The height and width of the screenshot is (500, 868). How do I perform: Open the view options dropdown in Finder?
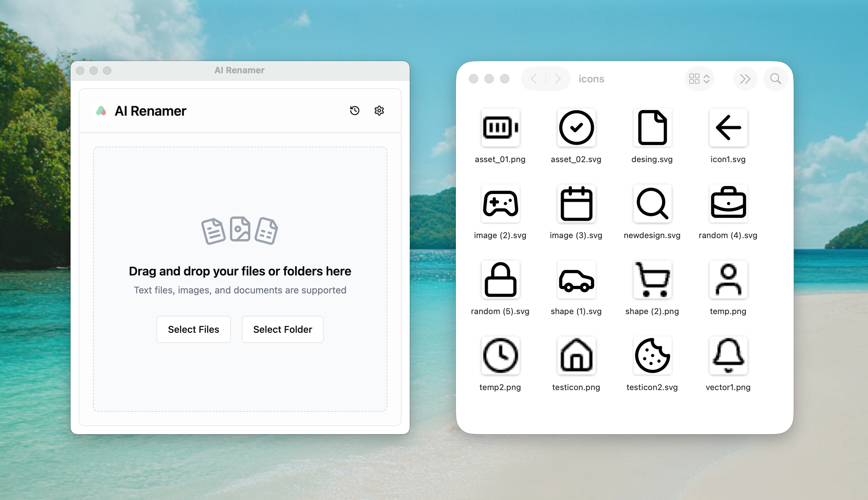(x=699, y=79)
